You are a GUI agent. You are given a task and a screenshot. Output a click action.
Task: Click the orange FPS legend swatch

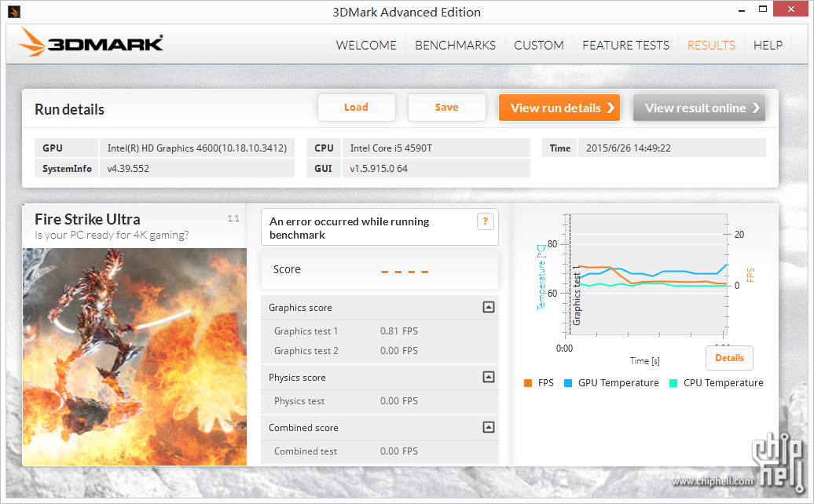(x=528, y=383)
